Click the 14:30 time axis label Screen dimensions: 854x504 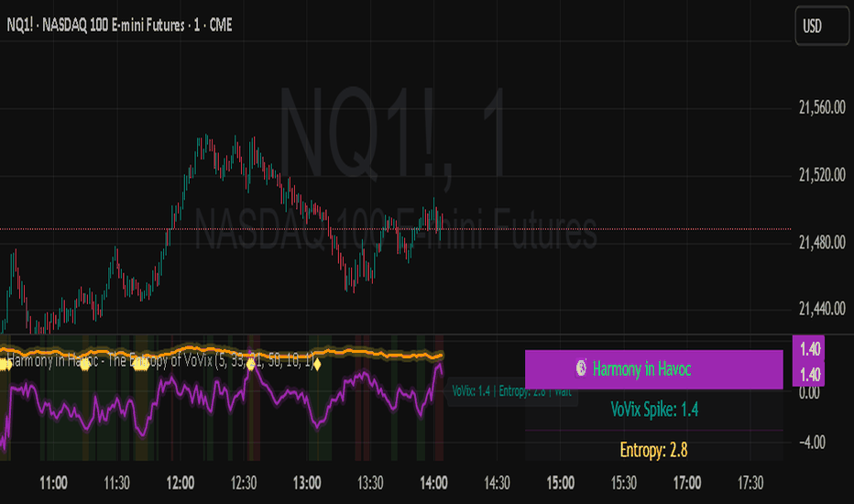pos(498,483)
